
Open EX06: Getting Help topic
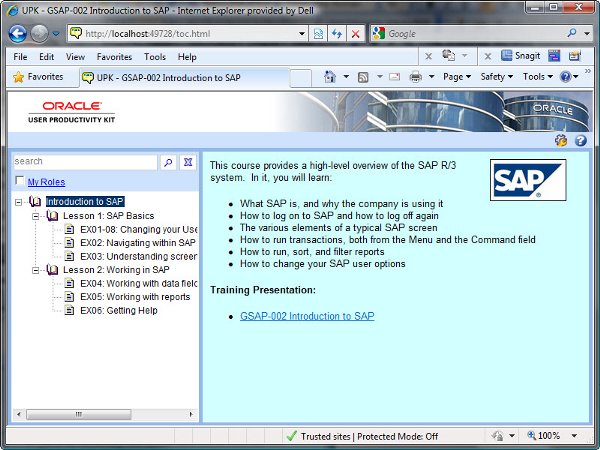[x=119, y=310]
